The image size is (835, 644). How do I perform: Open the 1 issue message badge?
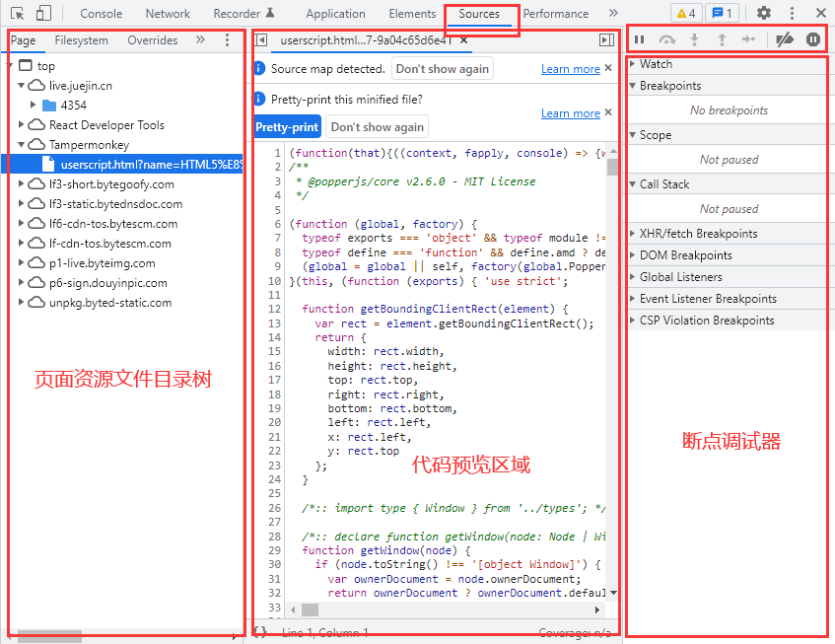(x=722, y=13)
